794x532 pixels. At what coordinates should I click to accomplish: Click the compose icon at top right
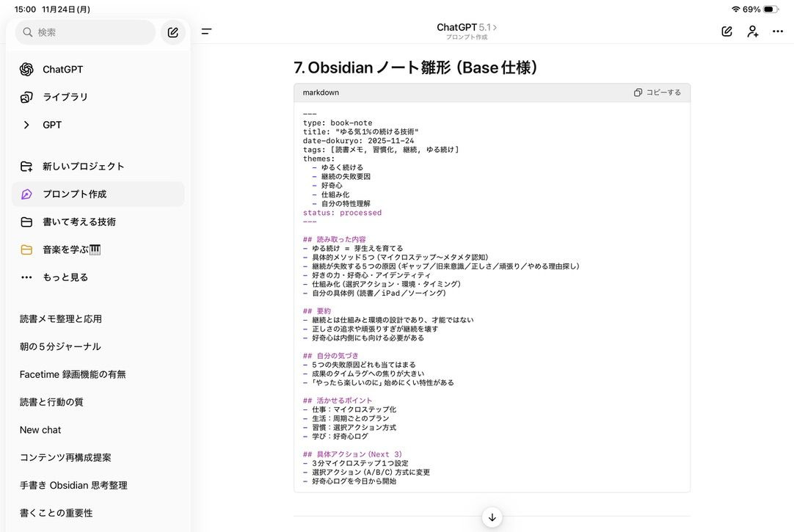point(726,32)
